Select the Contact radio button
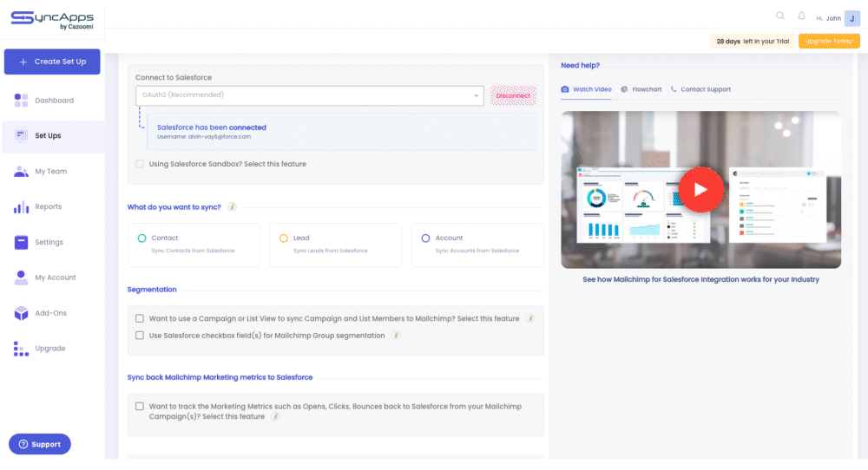Viewport: 868px width, 470px height. coord(141,238)
